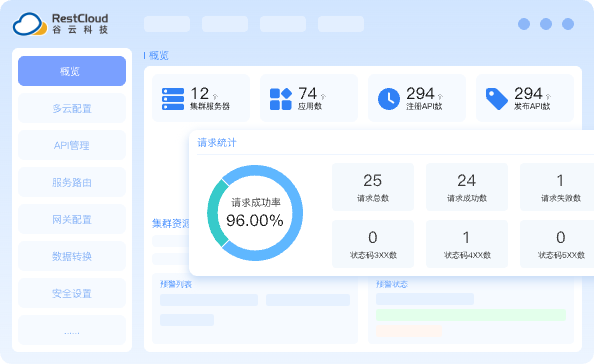Click the 概览 page heading
This screenshot has width=594, height=364.
[159, 56]
